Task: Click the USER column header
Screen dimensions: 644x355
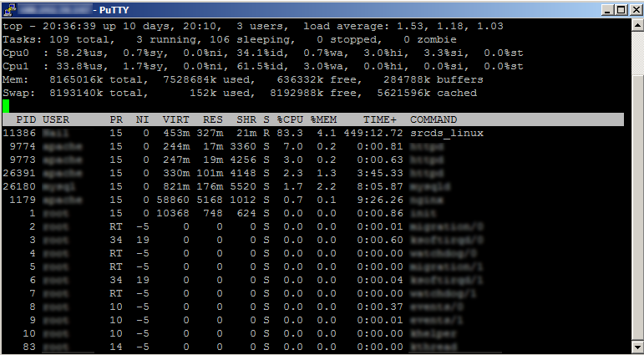Action: point(56,120)
